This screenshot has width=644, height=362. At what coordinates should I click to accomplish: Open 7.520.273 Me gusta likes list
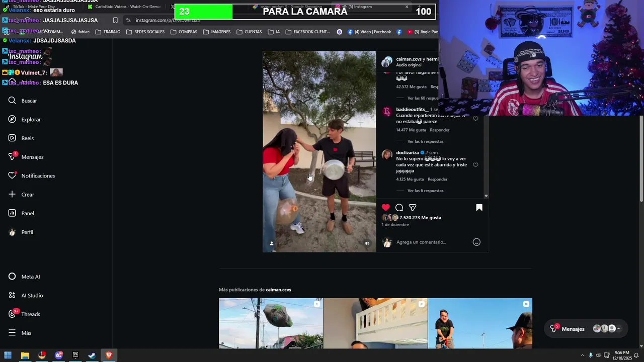click(420, 218)
